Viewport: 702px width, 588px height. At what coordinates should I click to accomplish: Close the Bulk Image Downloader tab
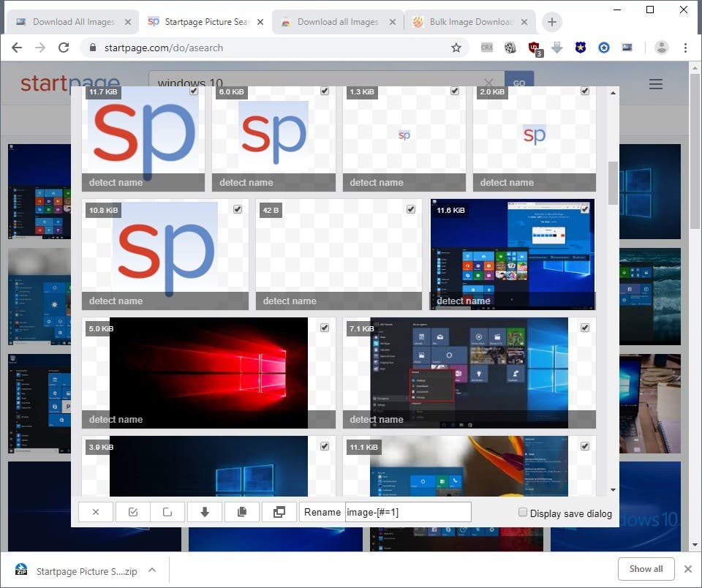[524, 22]
